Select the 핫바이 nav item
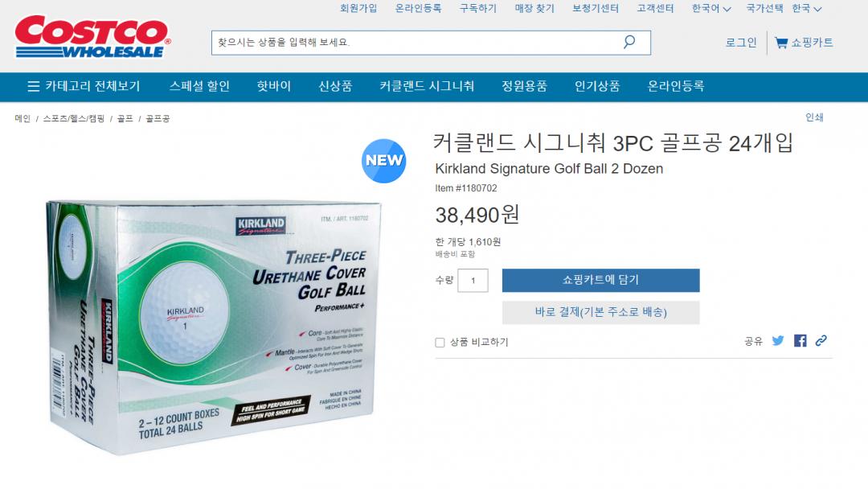 click(x=273, y=86)
